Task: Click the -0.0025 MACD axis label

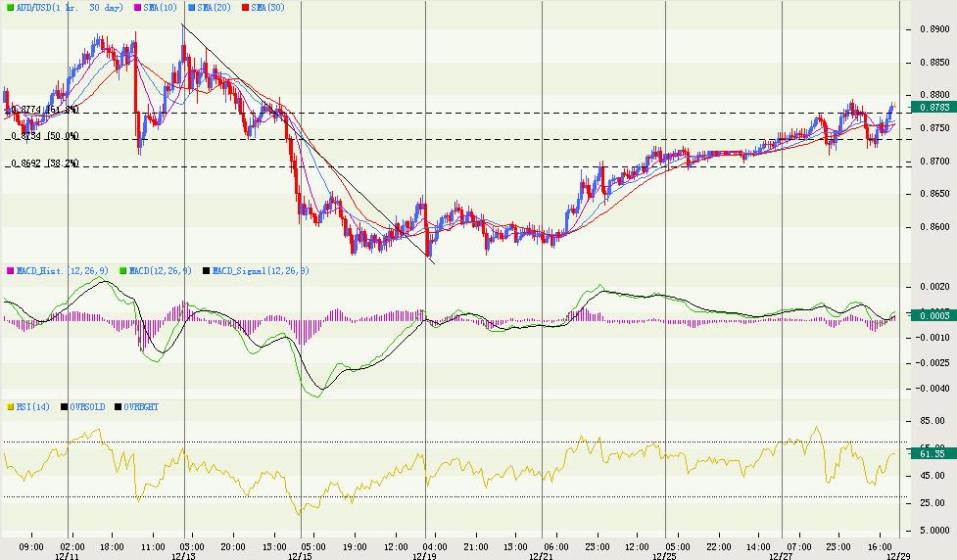Action: tap(933, 363)
